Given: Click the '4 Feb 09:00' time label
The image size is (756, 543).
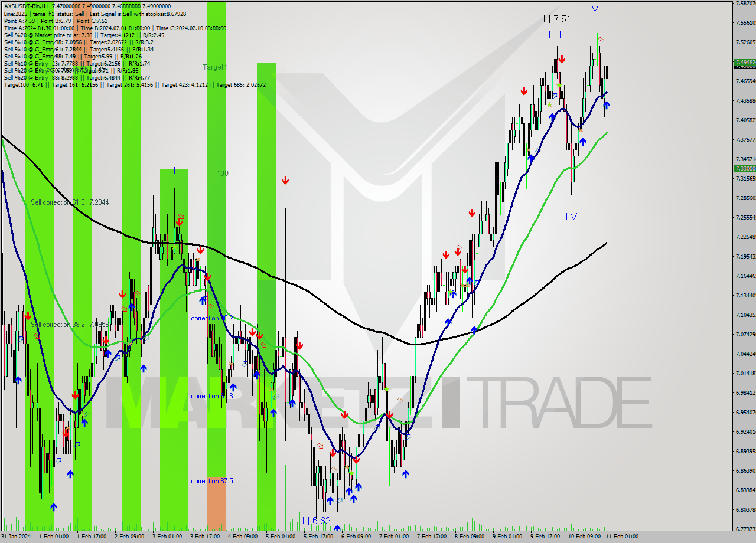Looking at the screenshot, I should click(242, 537).
